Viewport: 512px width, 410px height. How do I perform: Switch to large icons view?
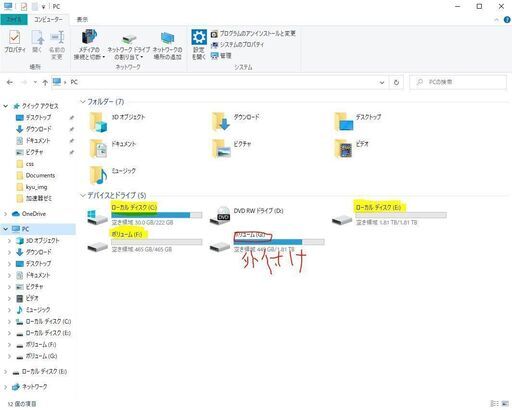(504, 404)
